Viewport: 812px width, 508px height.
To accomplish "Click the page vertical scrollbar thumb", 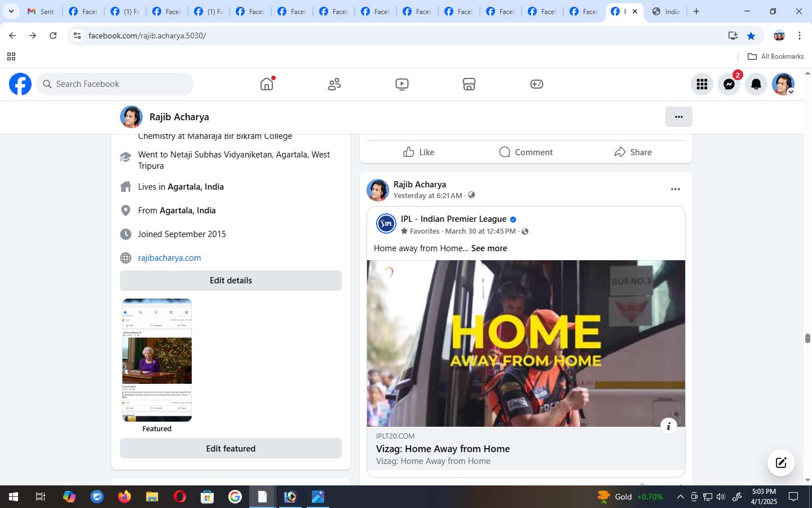I will pos(807,339).
